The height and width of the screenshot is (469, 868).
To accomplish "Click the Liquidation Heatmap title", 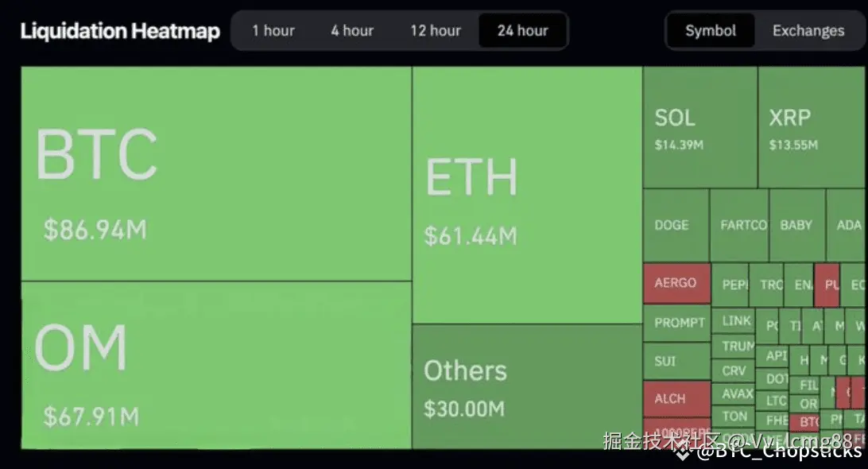I will pos(120,31).
